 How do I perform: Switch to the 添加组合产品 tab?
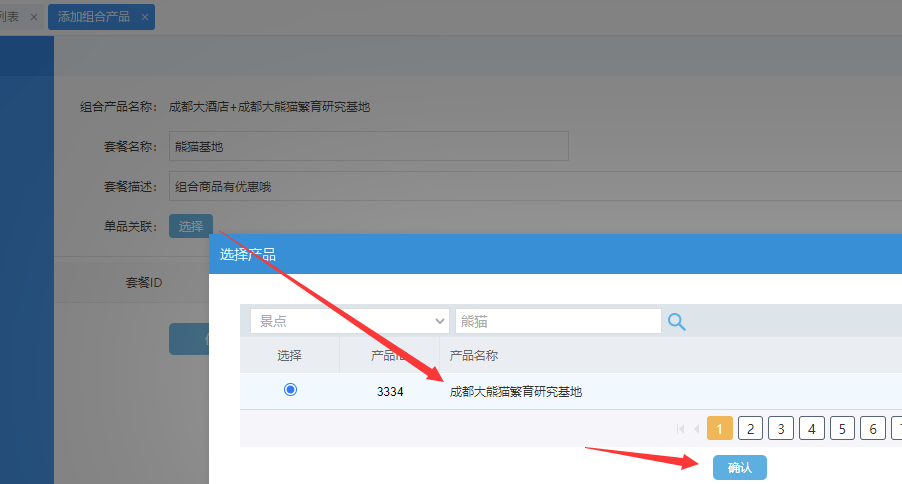(94, 17)
